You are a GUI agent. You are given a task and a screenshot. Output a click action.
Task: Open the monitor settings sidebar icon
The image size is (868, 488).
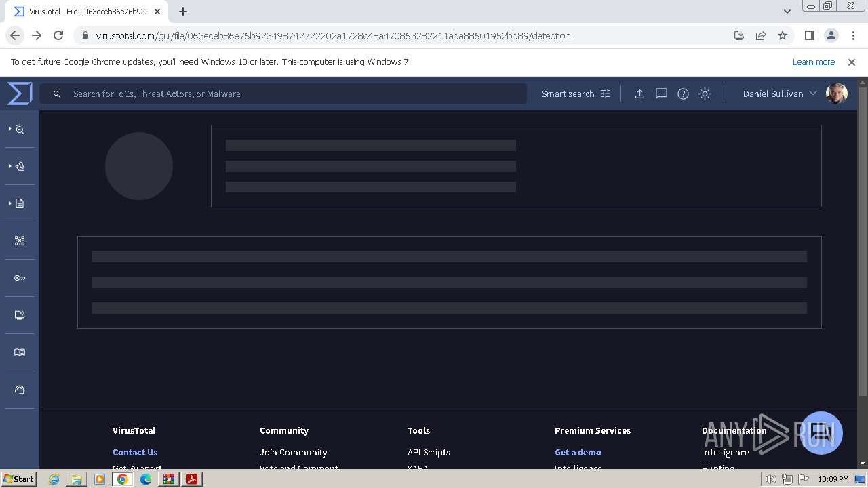pos(20,315)
